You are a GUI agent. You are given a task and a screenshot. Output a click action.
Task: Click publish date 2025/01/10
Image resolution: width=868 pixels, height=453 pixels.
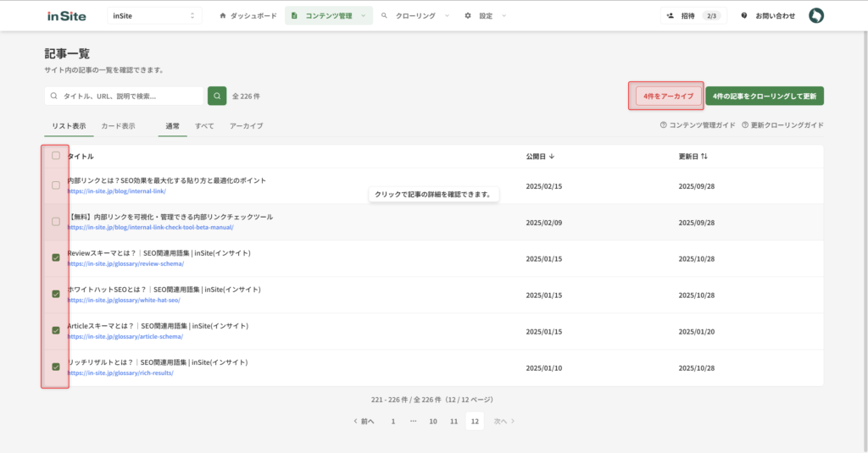pyautogui.click(x=544, y=368)
